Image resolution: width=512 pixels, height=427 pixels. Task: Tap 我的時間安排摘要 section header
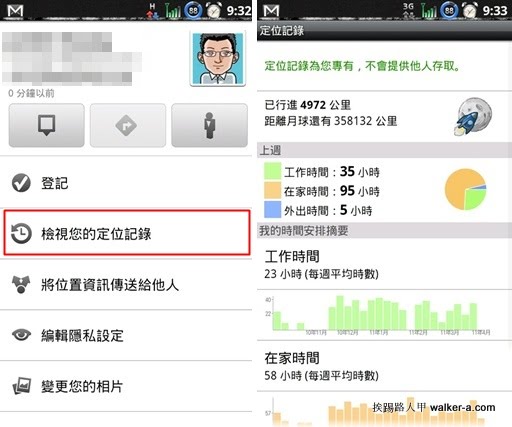tap(384, 230)
